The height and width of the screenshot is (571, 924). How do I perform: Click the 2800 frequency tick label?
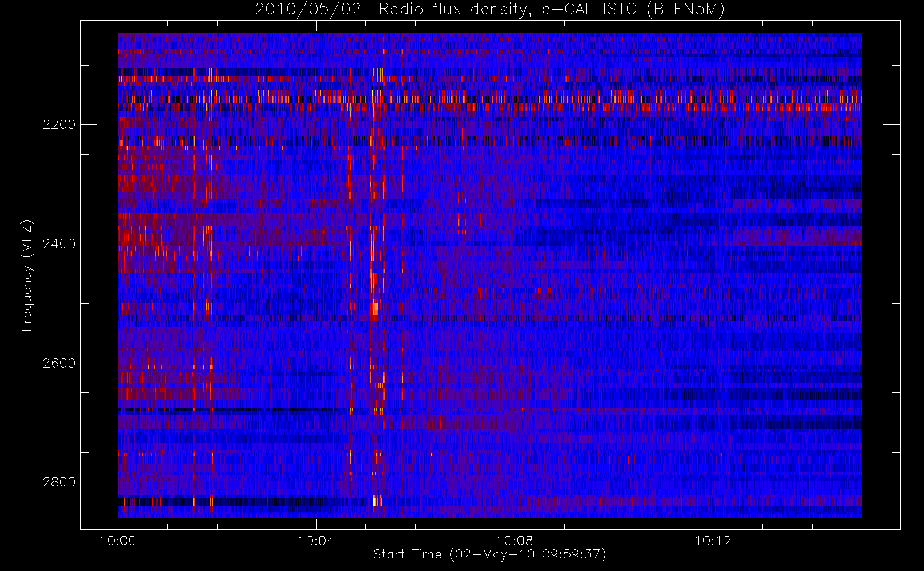(x=59, y=482)
